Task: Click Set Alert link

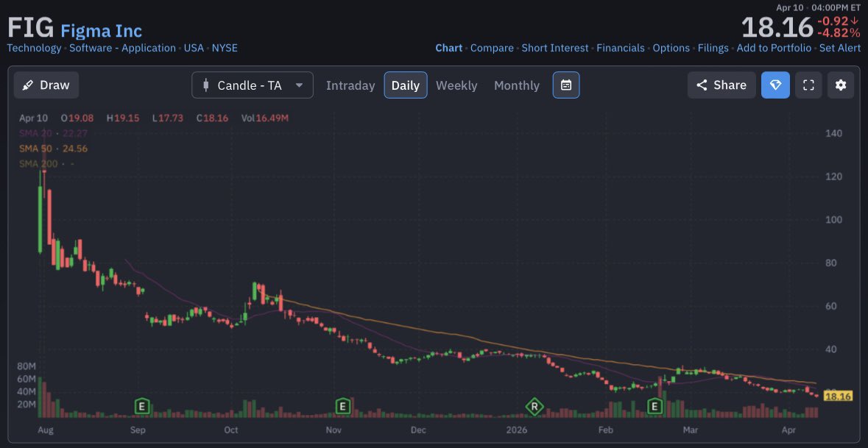Action: point(840,48)
